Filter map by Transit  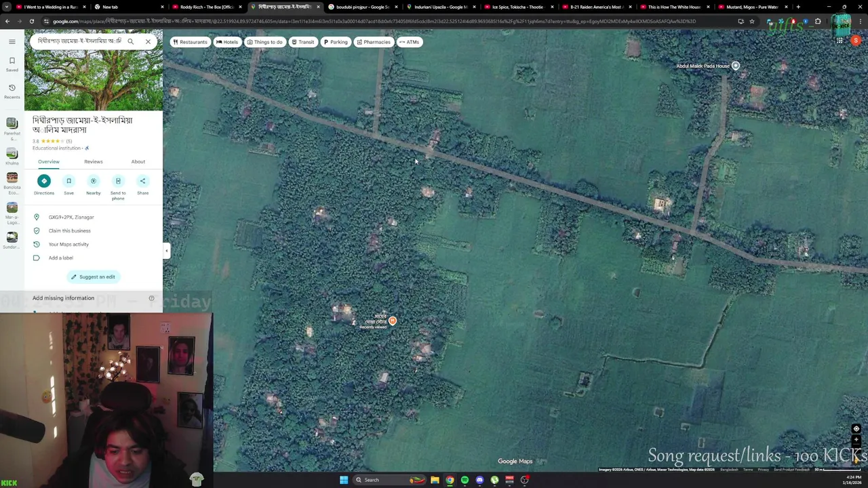(x=302, y=42)
